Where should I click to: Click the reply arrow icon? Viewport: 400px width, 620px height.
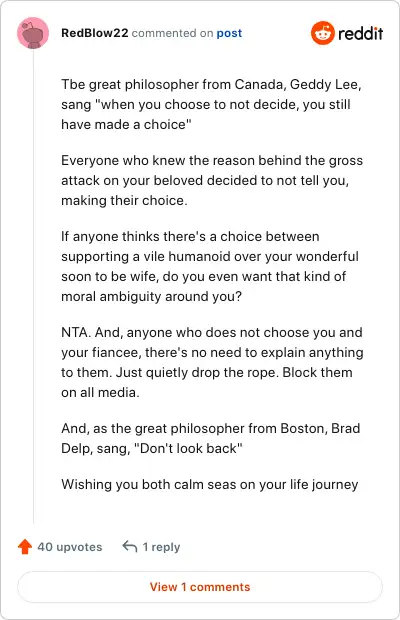click(x=130, y=546)
